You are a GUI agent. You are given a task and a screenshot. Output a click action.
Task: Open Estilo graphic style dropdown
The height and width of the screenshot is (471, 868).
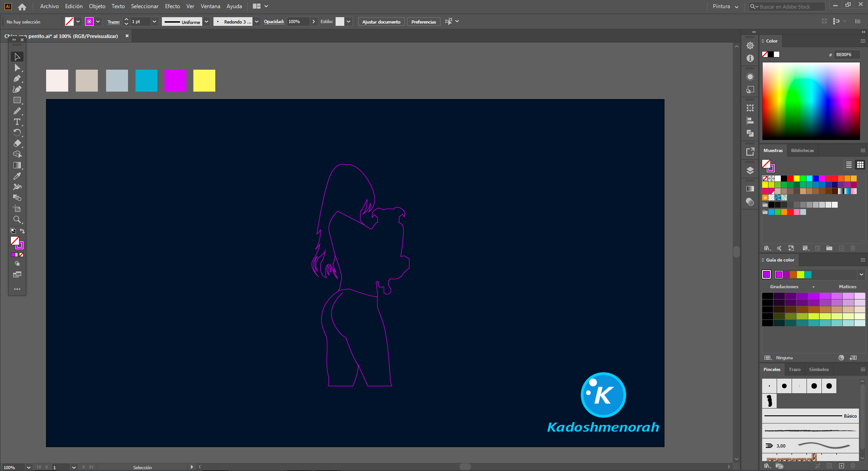pos(348,22)
